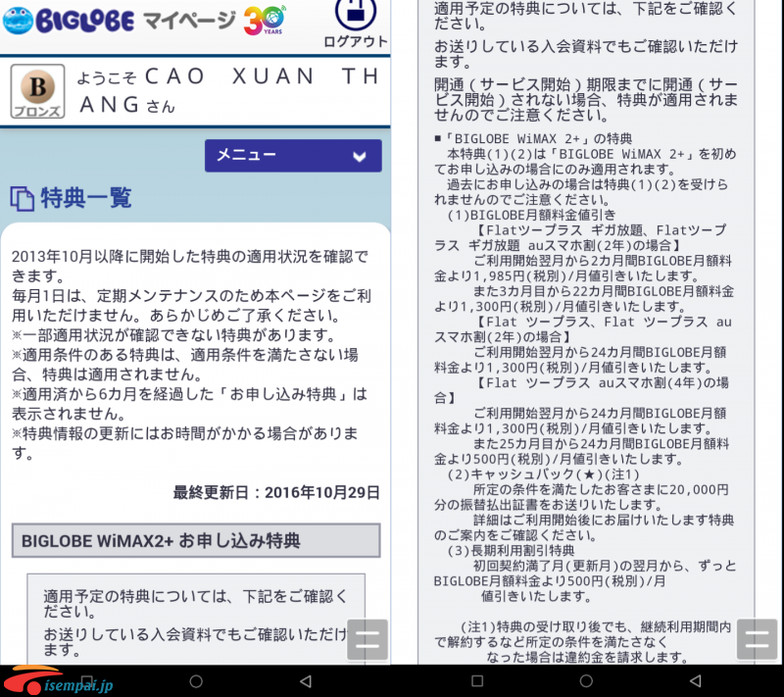This screenshot has height=697, width=784.
Task: Tap the chevron arrow on メニュー button
Action: 359,157
